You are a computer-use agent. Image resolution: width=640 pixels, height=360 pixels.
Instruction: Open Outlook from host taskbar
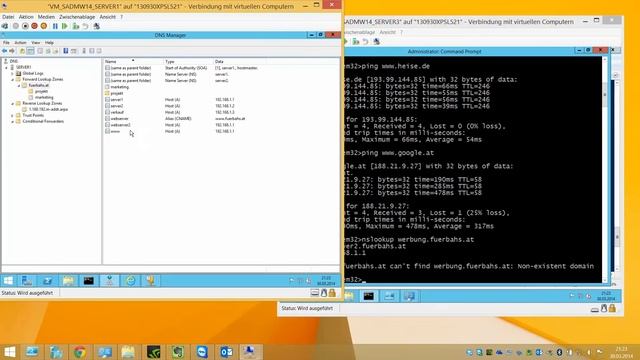226,352
